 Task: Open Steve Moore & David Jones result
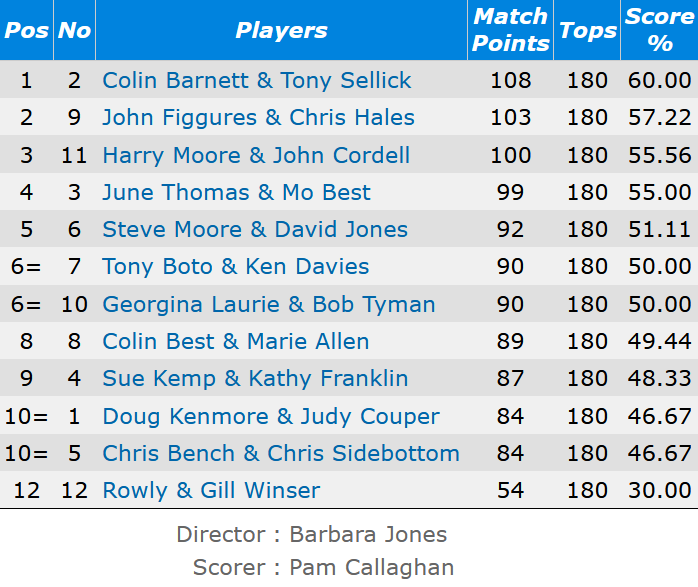(x=255, y=229)
